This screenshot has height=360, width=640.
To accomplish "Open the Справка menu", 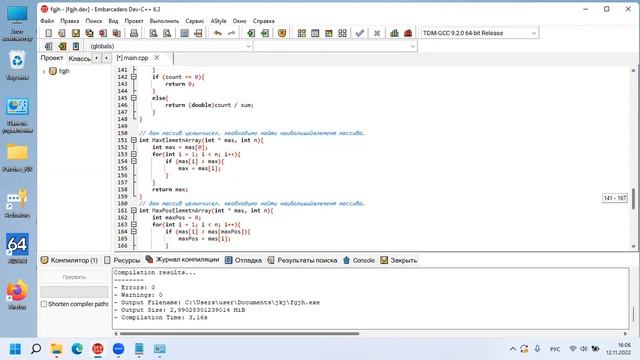I will point(264,21).
